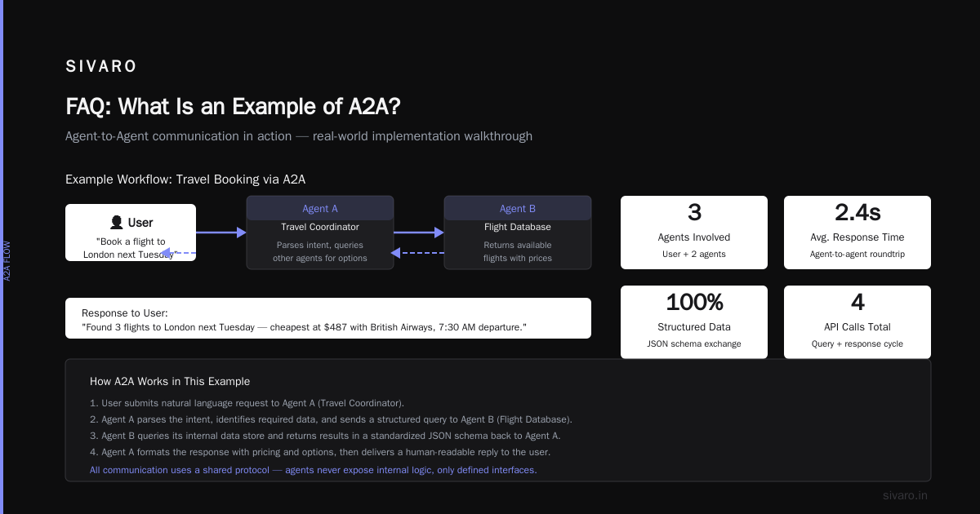Select the Agent A header

320,208
